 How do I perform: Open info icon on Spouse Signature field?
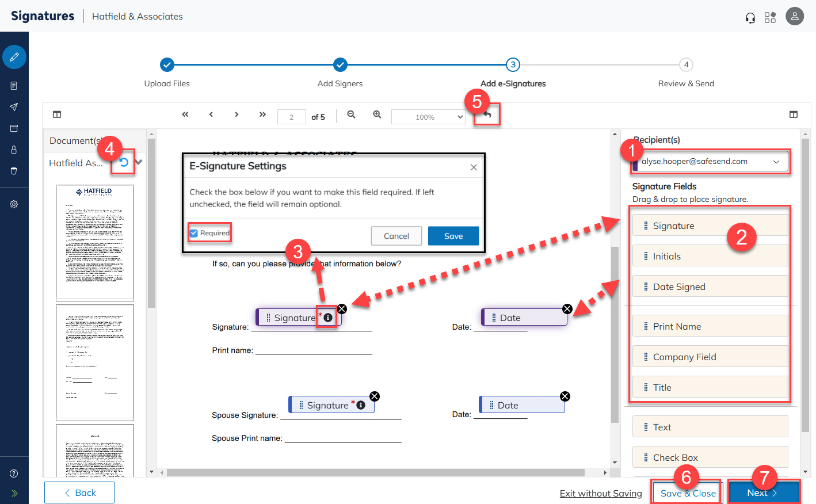pos(361,405)
